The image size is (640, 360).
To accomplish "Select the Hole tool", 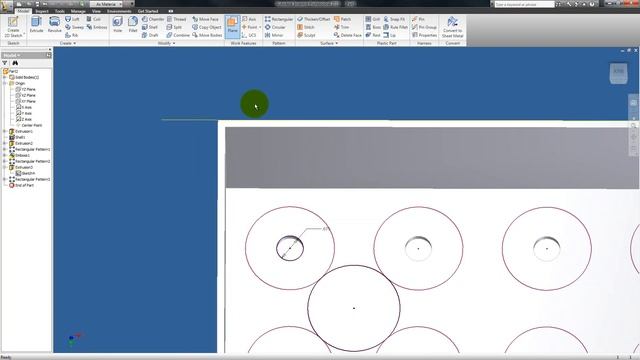I will (118, 25).
